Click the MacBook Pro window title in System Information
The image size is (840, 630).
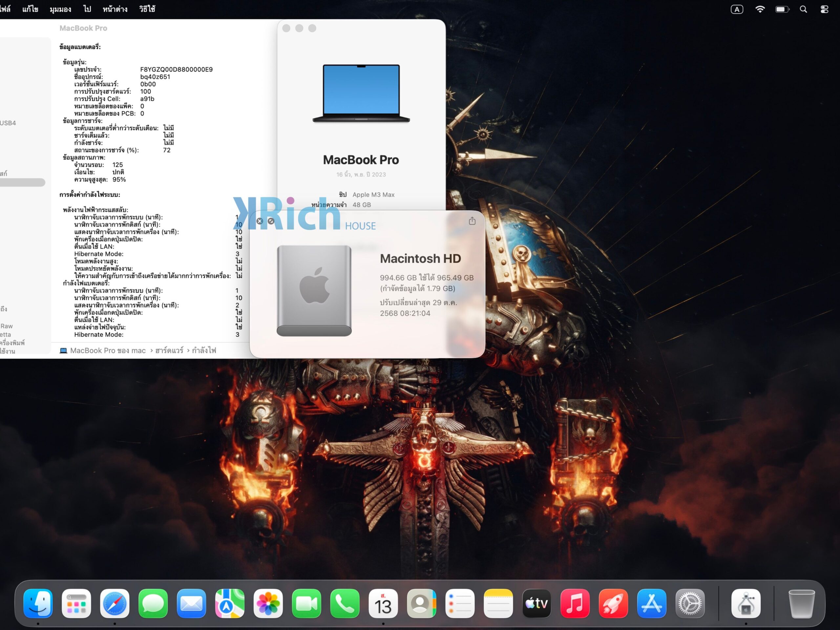[x=83, y=28]
